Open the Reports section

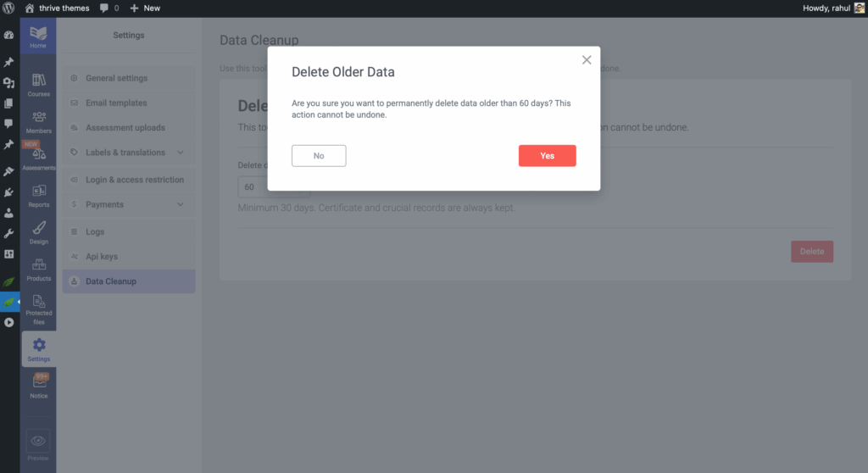click(x=39, y=195)
